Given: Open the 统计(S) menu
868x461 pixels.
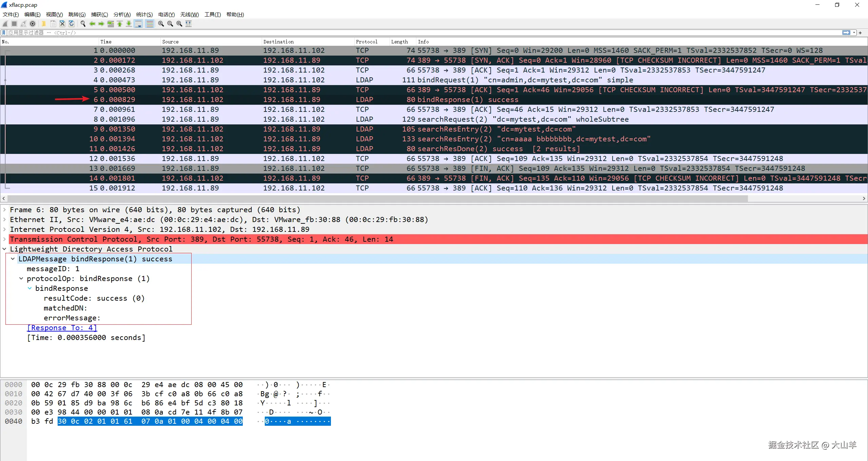Looking at the screenshot, I should coord(144,15).
